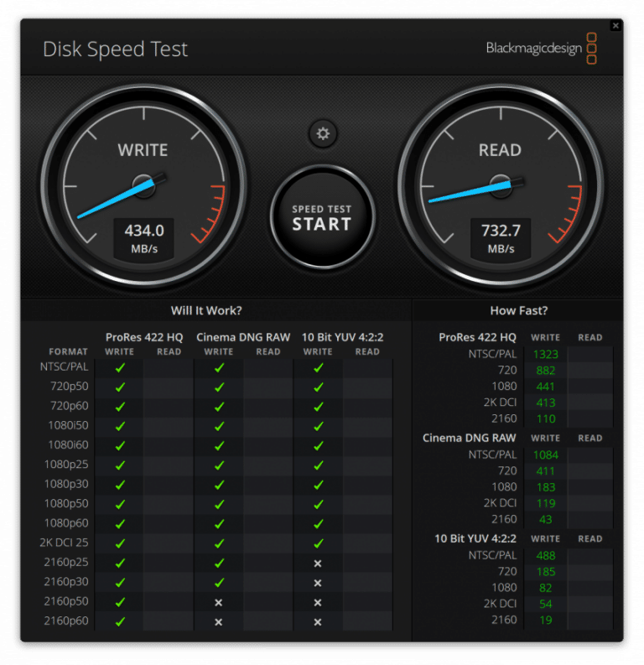Click the 720p50 format label
644x665 pixels.
point(69,386)
